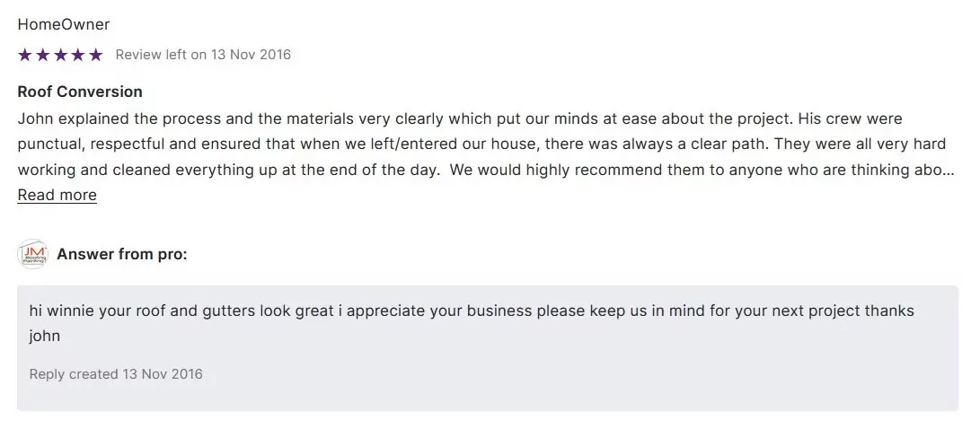Click 'Reply created 13 Nov 2016' timestamp
The image size is (980, 429).
(x=116, y=373)
